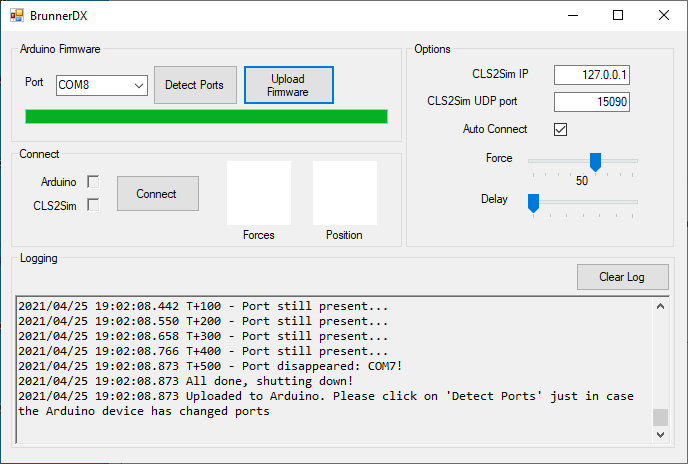Click the BrunnerDX app icon in title bar
688x464 pixels.
[x=17, y=15]
